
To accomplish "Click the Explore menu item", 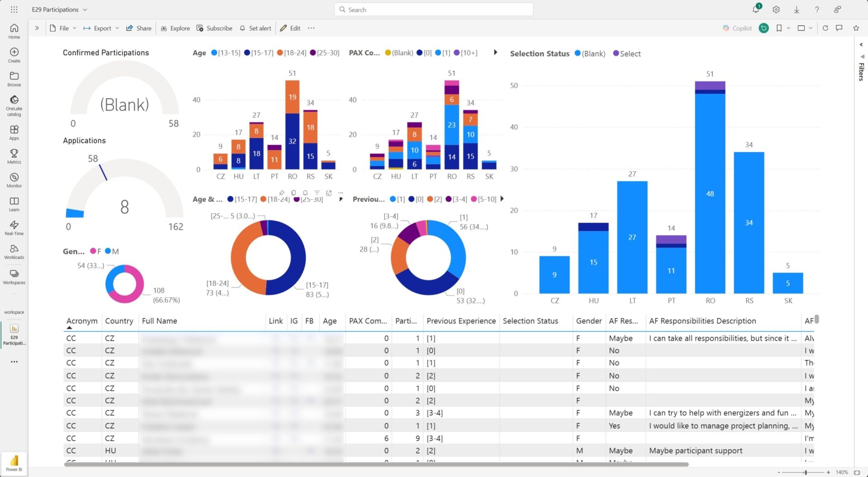I will (x=175, y=28).
